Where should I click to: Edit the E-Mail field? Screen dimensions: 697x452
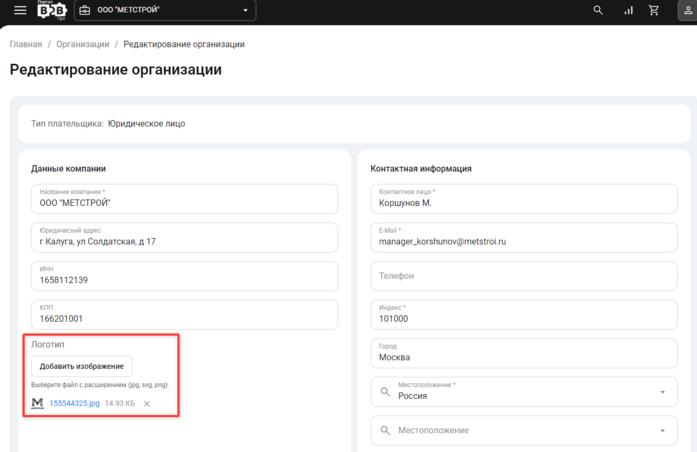pos(524,237)
